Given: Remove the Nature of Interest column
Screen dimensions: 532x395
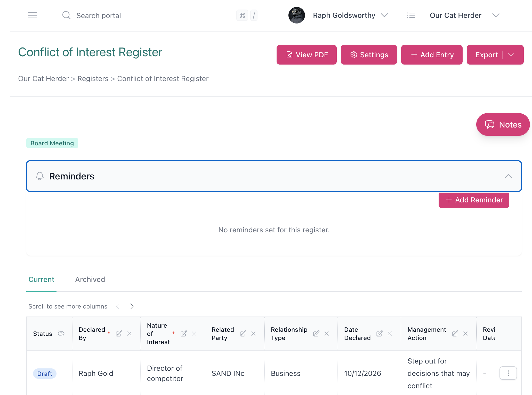Looking at the screenshot, I should tap(194, 334).
